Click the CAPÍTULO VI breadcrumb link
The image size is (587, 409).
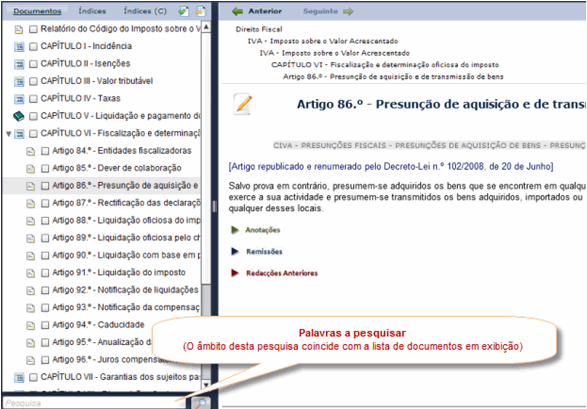[385, 65]
